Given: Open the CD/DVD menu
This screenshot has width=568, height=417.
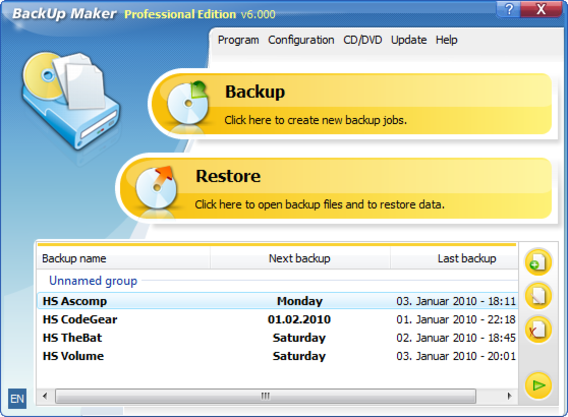Looking at the screenshot, I should 363,40.
